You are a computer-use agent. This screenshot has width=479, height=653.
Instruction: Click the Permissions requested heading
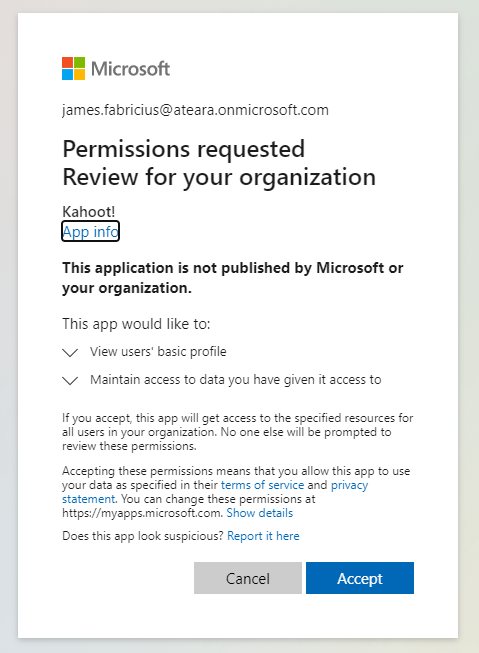[x=184, y=149]
